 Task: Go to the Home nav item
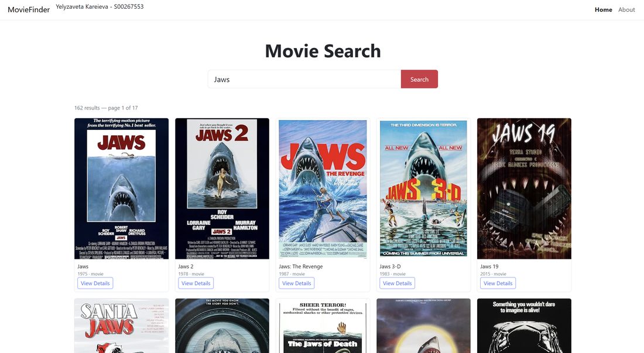click(x=604, y=9)
